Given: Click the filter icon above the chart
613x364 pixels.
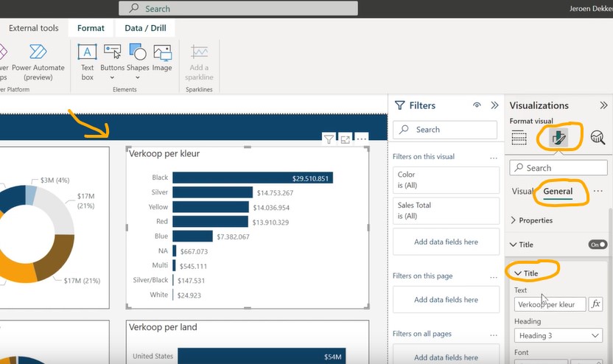Looking at the screenshot, I should pyautogui.click(x=329, y=139).
